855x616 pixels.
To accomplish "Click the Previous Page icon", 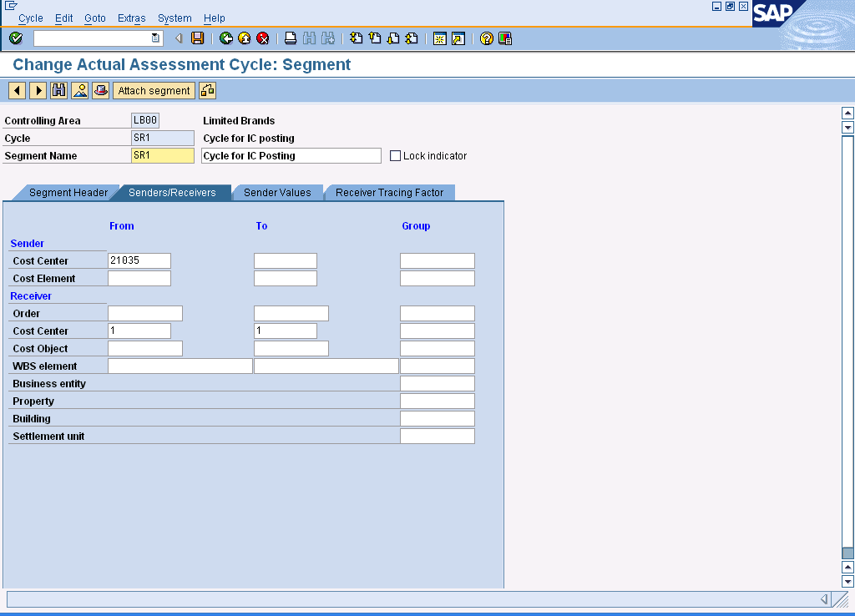I will tap(375, 38).
